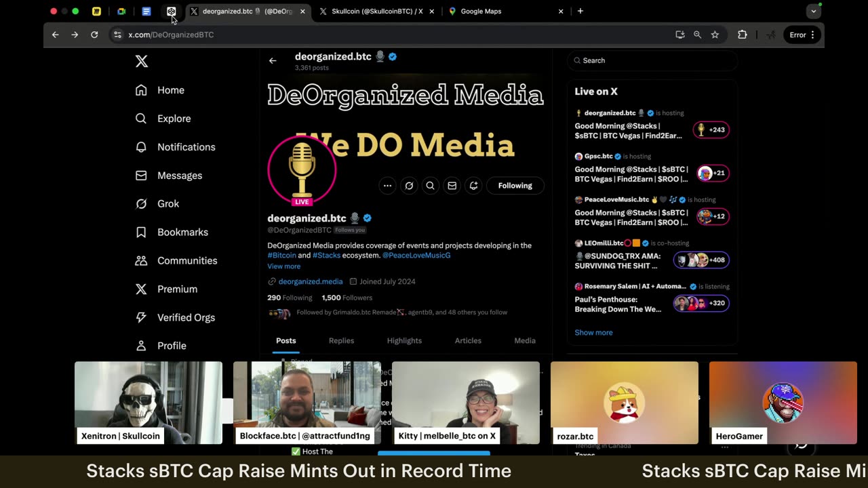Click the +12 listeners badge
868x488 pixels.
713,216
